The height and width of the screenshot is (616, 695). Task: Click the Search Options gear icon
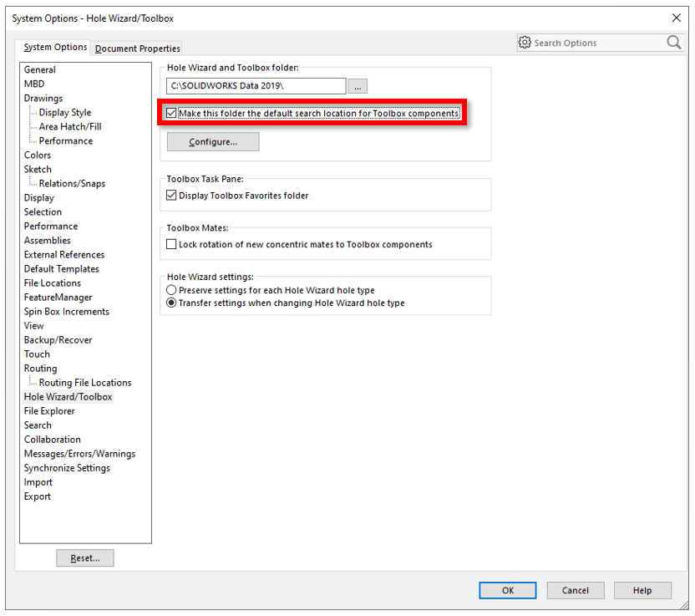(x=525, y=43)
